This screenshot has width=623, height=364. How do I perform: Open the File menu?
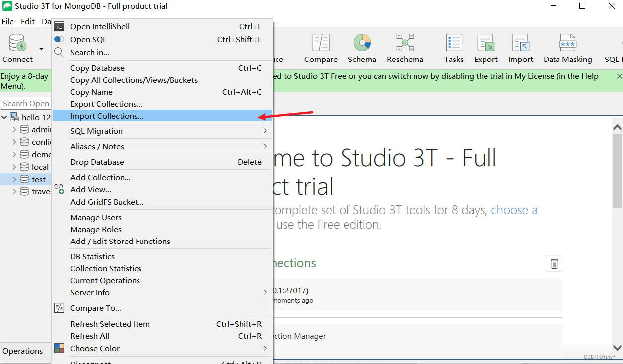pos(7,21)
